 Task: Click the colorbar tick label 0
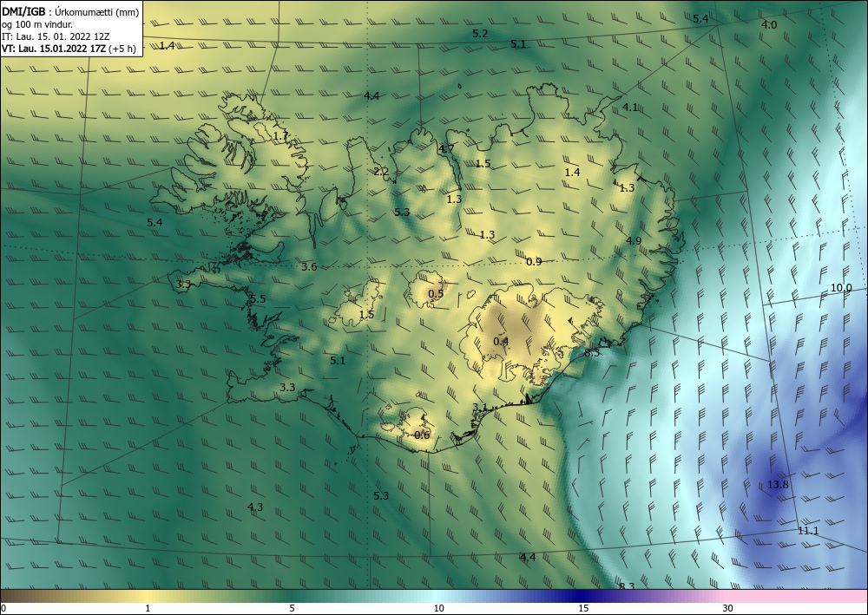click(3, 609)
